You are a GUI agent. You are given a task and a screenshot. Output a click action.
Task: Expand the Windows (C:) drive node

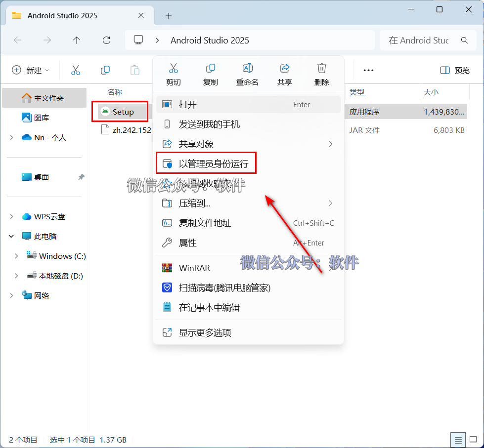pyautogui.click(x=16, y=256)
